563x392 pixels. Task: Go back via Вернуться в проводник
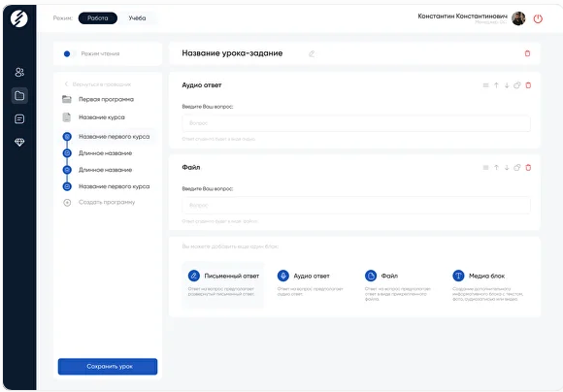click(x=98, y=84)
